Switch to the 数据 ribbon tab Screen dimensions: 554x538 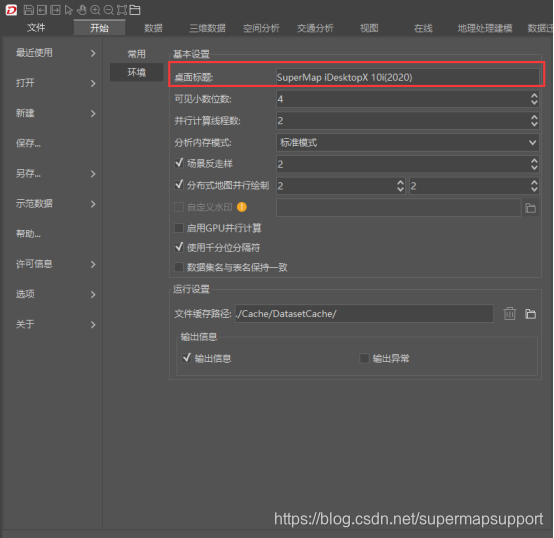[153, 28]
